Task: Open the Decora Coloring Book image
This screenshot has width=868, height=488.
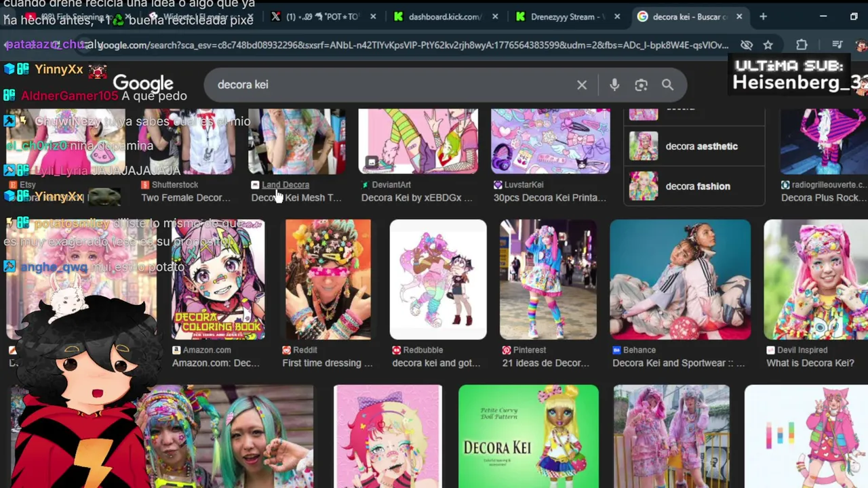Action: [218, 279]
